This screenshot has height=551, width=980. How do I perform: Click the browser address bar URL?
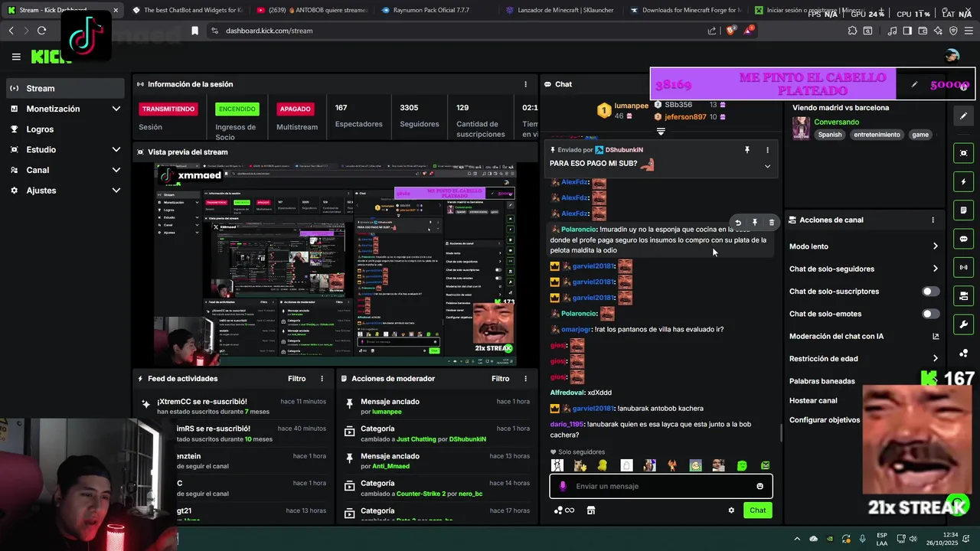[269, 31]
